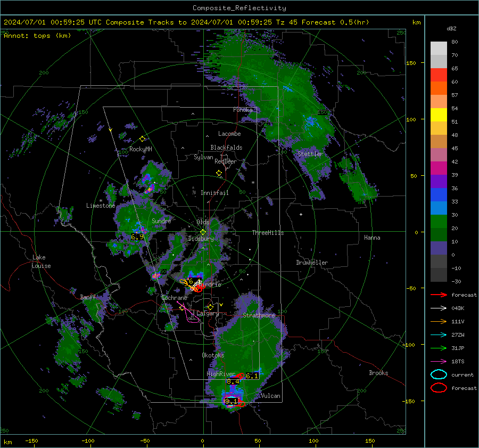
Task: Click the Cochrane label
Action: (x=174, y=298)
